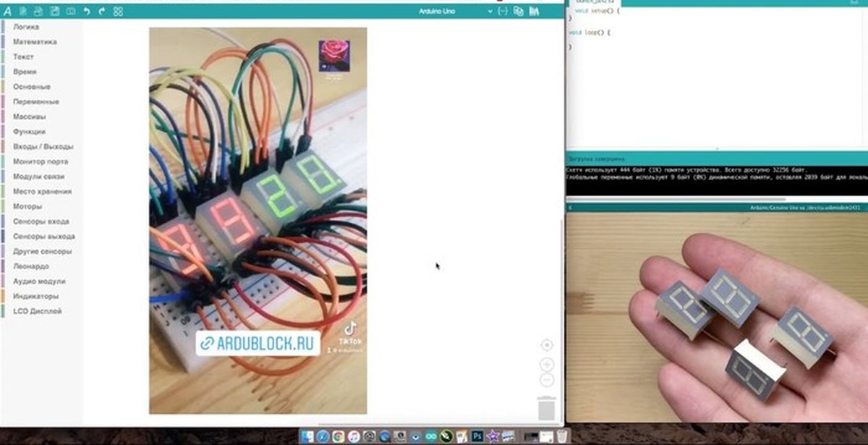Click the save sketch icon in toolbar
Viewport: 868px width, 445px height.
click(54, 12)
